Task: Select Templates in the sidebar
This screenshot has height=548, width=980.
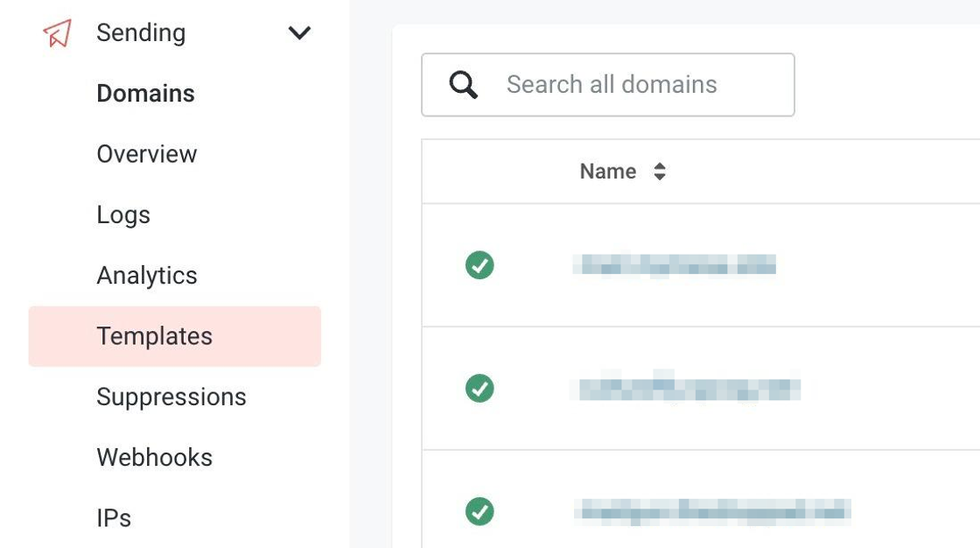Action: 155,336
